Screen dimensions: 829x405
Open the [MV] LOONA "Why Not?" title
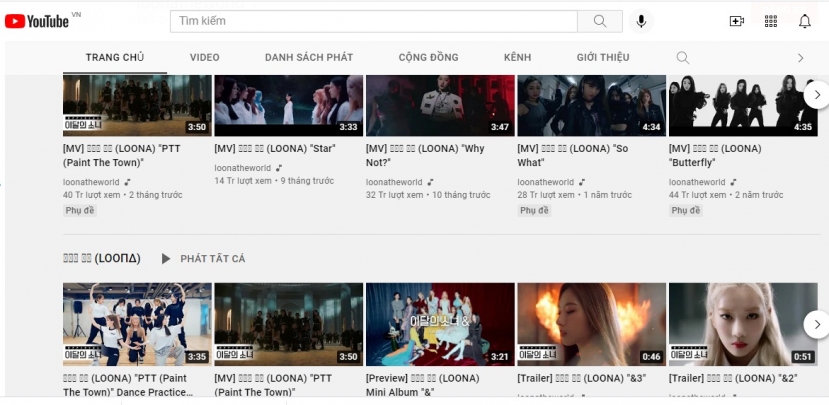tap(425, 155)
